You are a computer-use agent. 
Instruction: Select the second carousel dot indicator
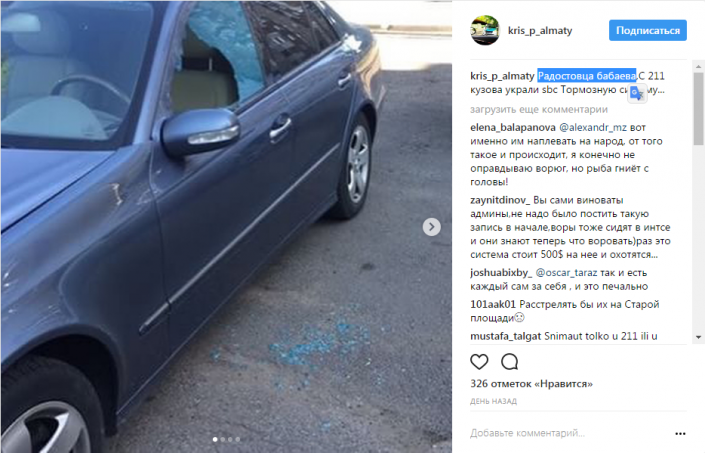pos(223,439)
